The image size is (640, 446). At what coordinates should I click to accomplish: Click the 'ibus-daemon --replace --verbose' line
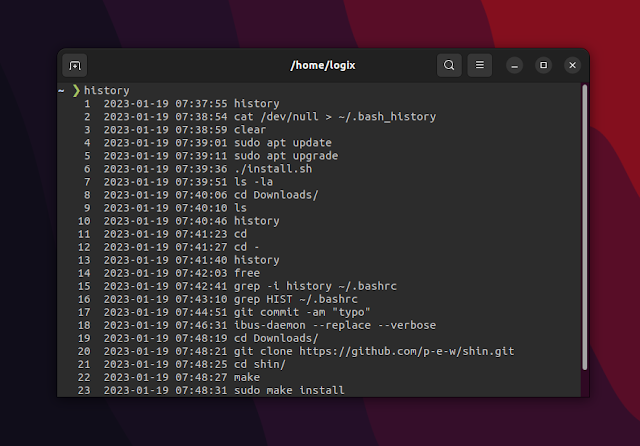(x=257, y=325)
